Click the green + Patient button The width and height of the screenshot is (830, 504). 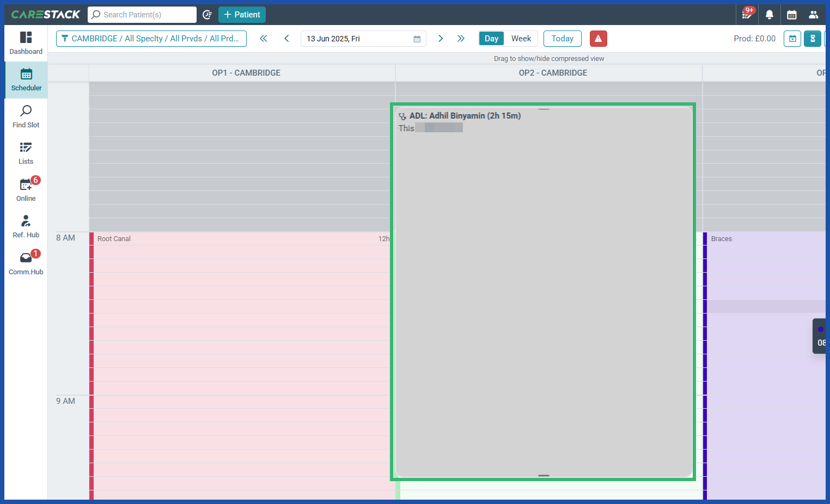(x=242, y=15)
